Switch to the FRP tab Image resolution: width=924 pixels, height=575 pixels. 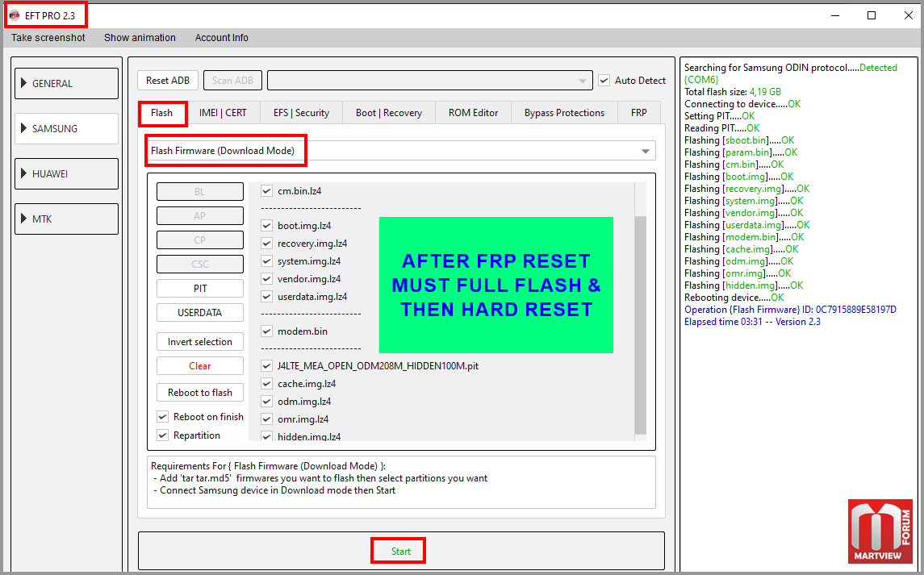click(639, 113)
